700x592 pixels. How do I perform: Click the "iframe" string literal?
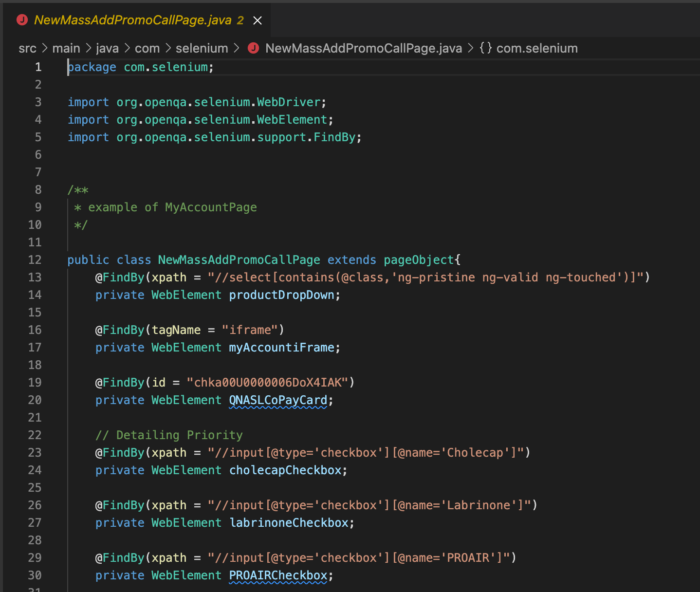(x=250, y=330)
